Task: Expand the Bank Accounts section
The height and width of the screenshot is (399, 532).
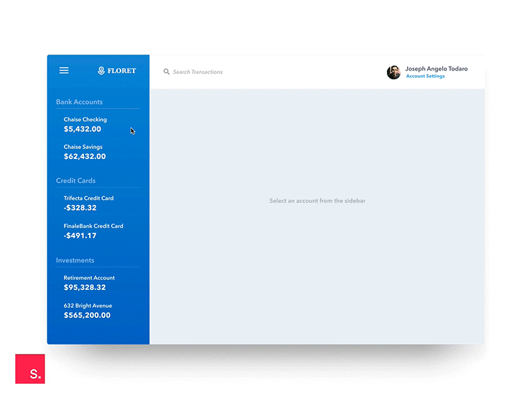Action: tap(79, 102)
